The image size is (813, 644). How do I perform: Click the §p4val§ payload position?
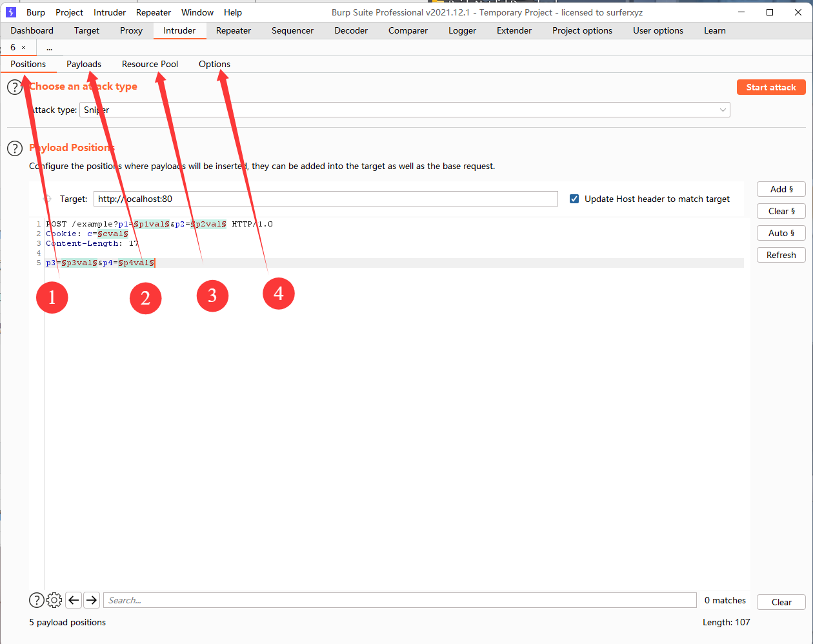[x=136, y=263]
